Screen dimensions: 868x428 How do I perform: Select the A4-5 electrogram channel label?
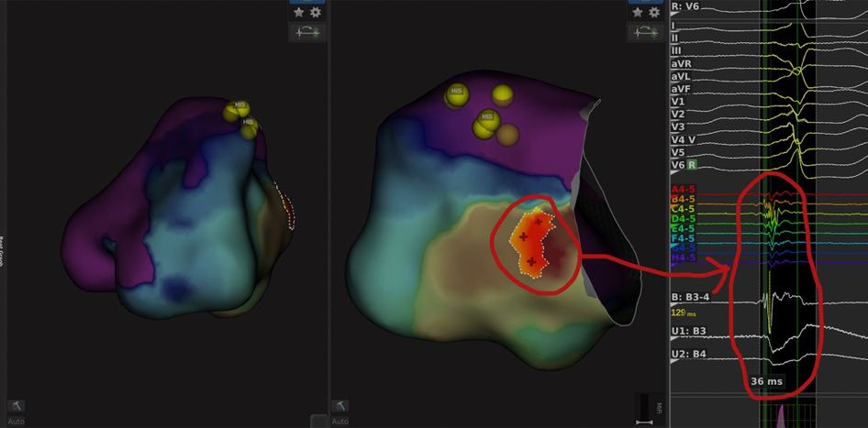(683, 188)
